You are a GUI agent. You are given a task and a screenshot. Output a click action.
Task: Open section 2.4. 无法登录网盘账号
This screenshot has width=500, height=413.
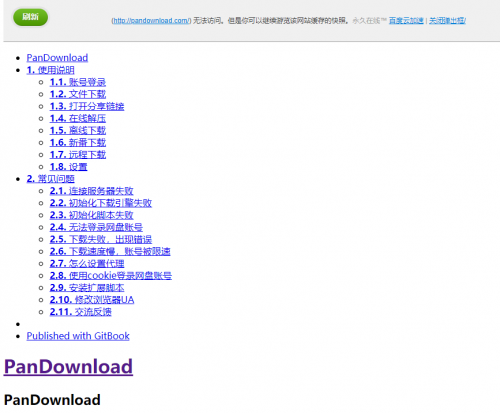click(96, 227)
